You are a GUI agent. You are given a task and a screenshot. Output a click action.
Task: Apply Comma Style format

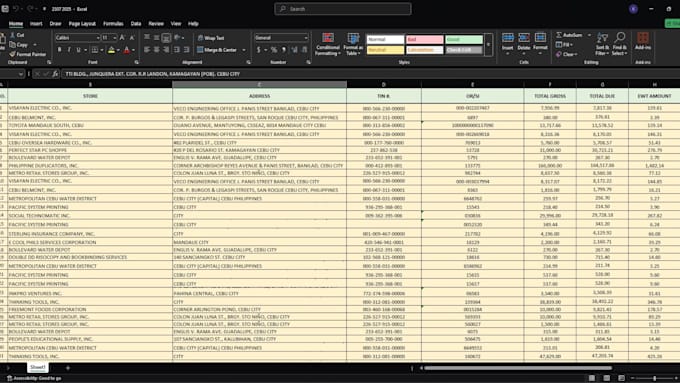point(284,50)
